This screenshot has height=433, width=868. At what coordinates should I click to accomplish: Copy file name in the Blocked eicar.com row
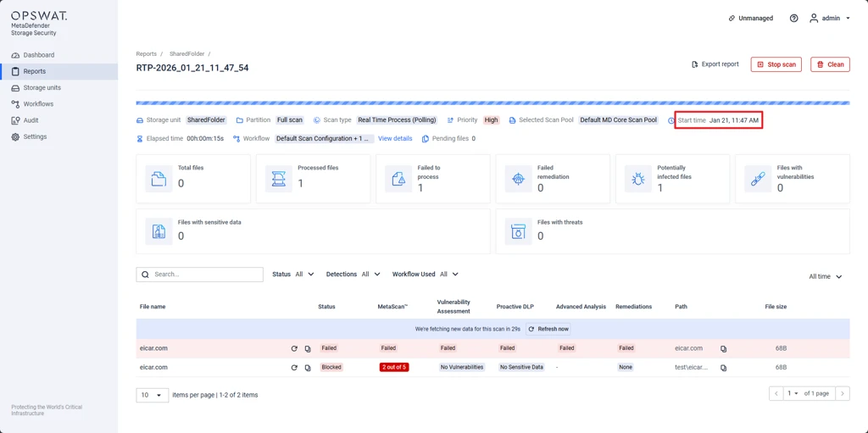point(308,368)
